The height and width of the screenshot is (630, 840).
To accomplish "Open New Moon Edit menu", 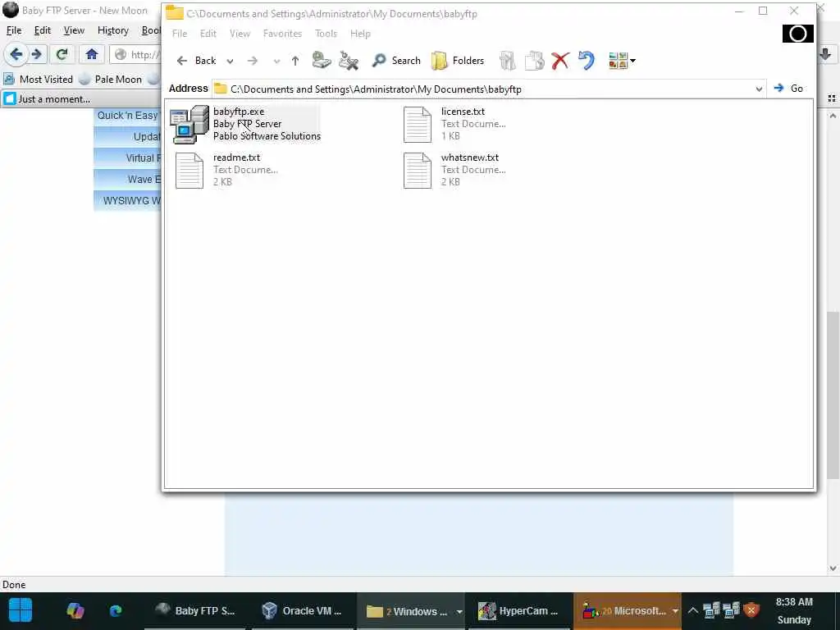I will click(x=43, y=30).
